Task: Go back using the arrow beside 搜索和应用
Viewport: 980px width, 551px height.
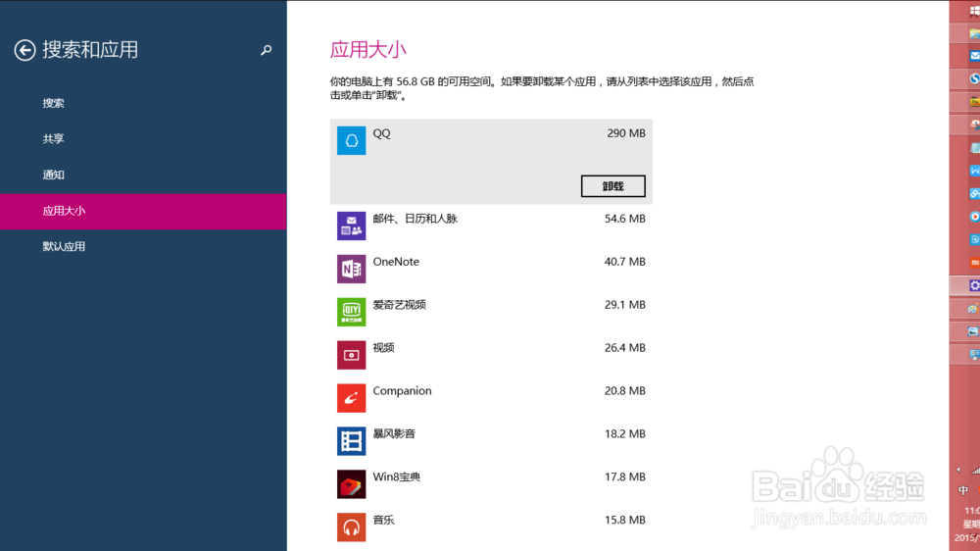Action: click(x=25, y=50)
